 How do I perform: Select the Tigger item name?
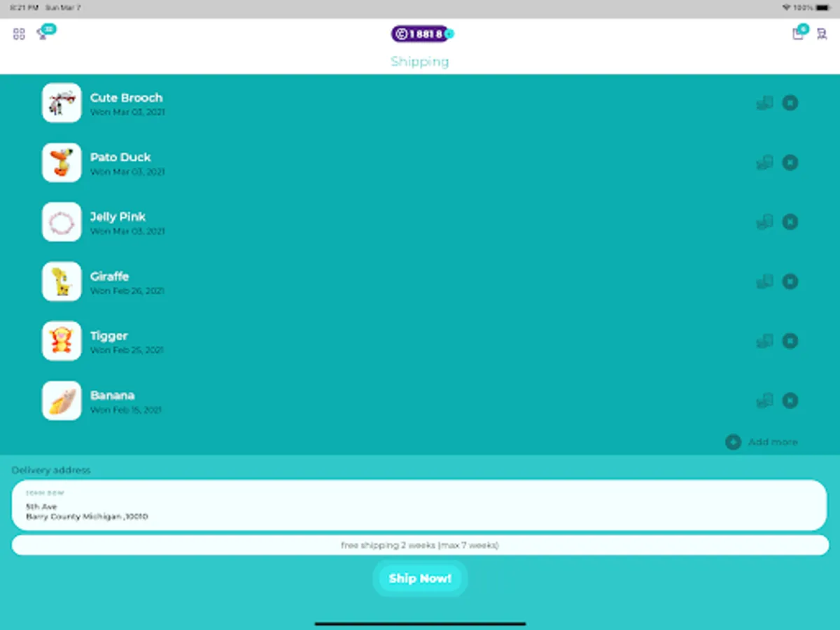(x=108, y=336)
